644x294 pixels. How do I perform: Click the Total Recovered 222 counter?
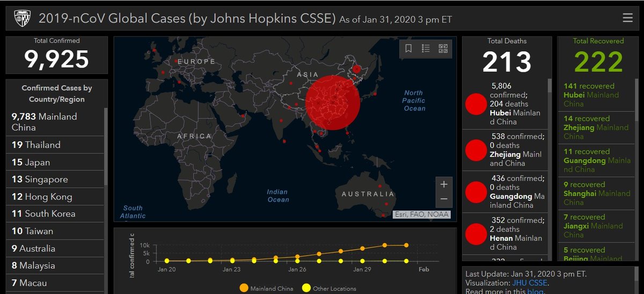coord(598,57)
